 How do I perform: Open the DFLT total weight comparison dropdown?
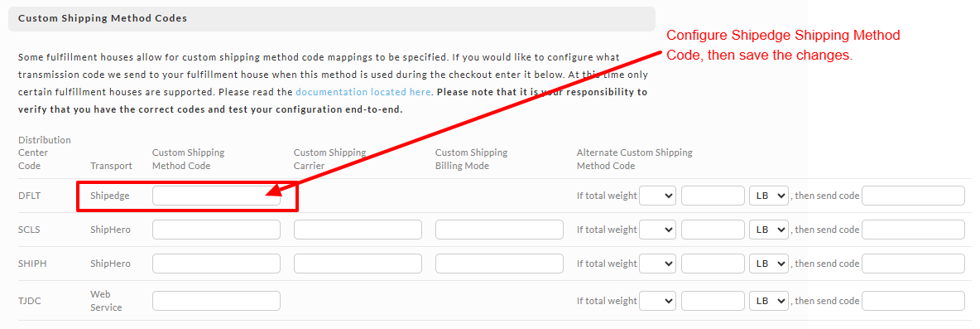pos(658,196)
